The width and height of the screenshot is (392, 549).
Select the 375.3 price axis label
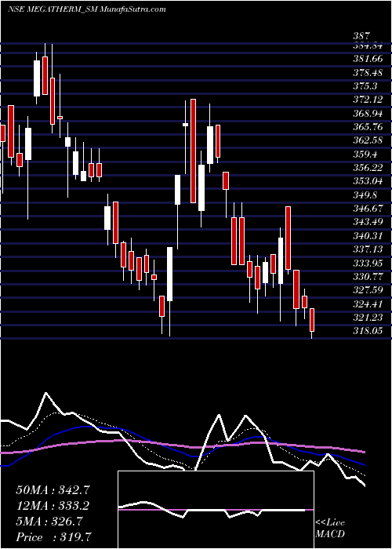(365, 85)
